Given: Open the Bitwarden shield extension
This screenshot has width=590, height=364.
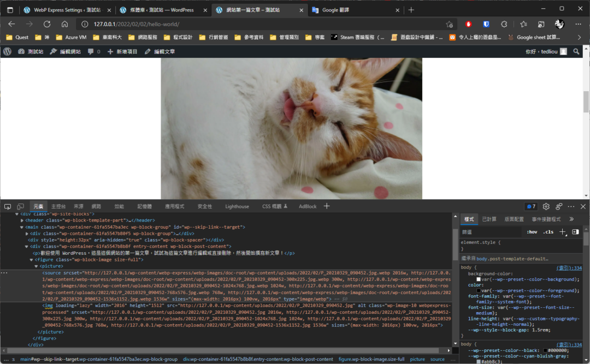Looking at the screenshot, I should [486, 24].
